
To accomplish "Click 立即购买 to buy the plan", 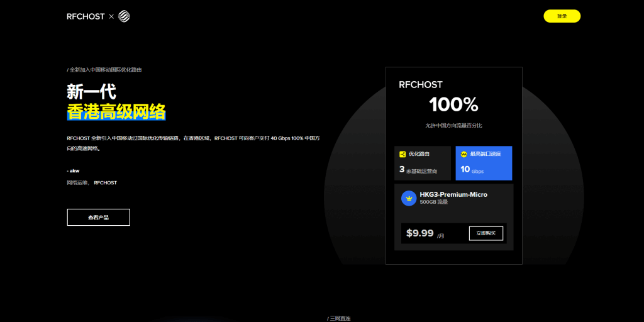I will coord(486,233).
